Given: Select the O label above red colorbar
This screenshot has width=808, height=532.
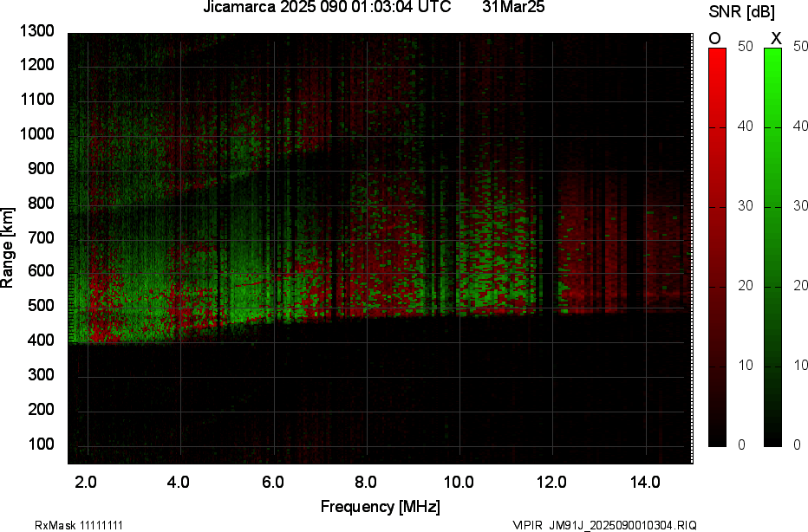Looking at the screenshot, I should (x=715, y=38).
